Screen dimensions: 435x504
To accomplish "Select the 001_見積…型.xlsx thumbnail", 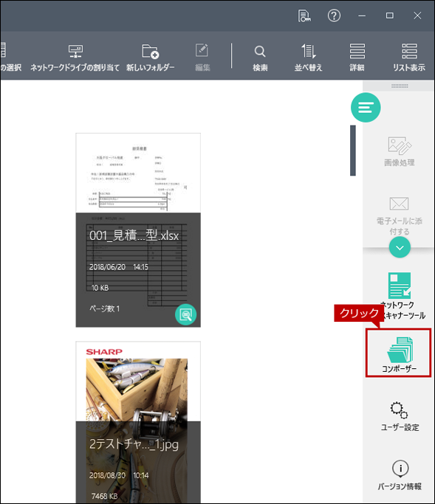I will 138,229.
